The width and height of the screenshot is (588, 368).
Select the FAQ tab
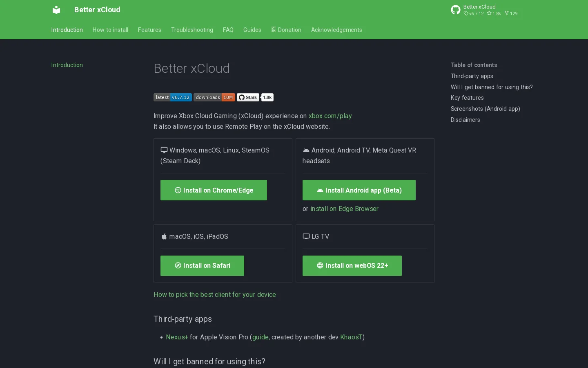[x=228, y=30]
